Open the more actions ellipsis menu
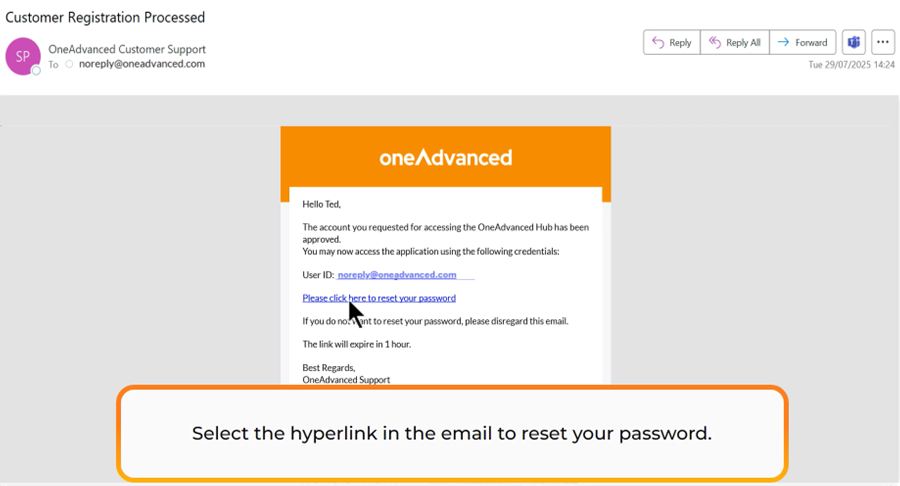The width and height of the screenshot is (900, 486). point(882,42)
